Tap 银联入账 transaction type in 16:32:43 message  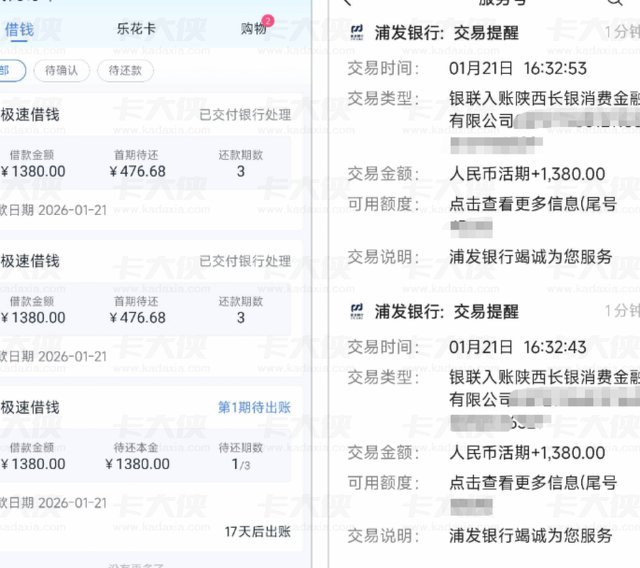pyautogui.click(x=544, y=388)
